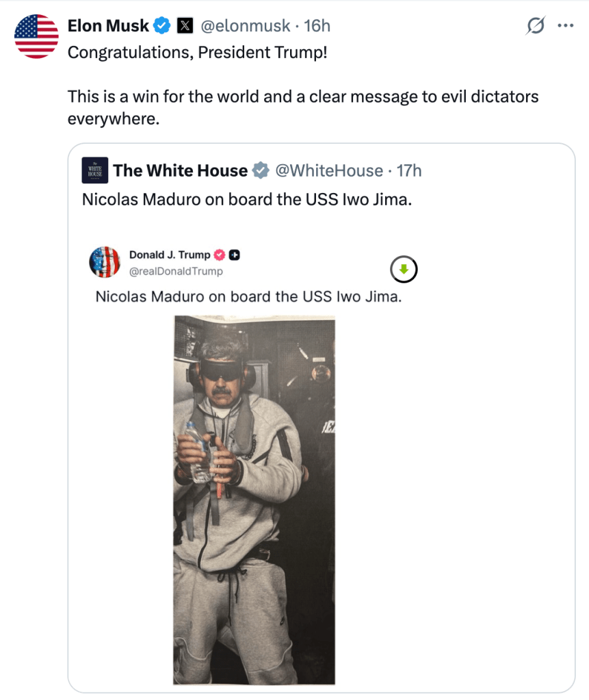Click the @WhiteHouse handle
Viewport: 589px width, 700px height.
pyautogui.click(x=328, y=170)
